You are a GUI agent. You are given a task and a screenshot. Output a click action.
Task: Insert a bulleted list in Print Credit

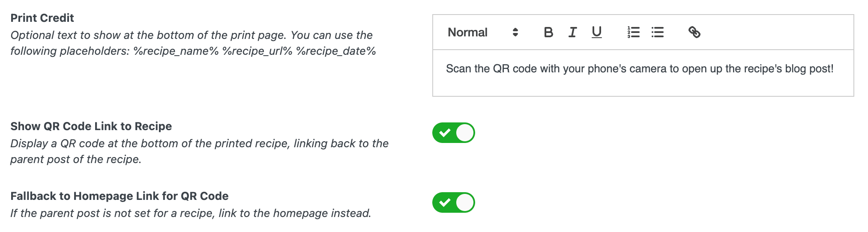click(x=658, y=32)
